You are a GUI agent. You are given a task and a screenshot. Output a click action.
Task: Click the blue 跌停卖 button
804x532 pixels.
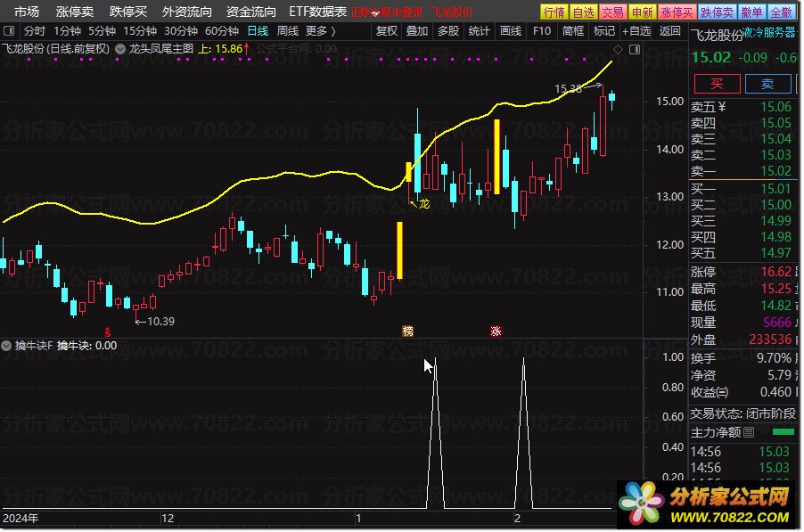(717, 12)
